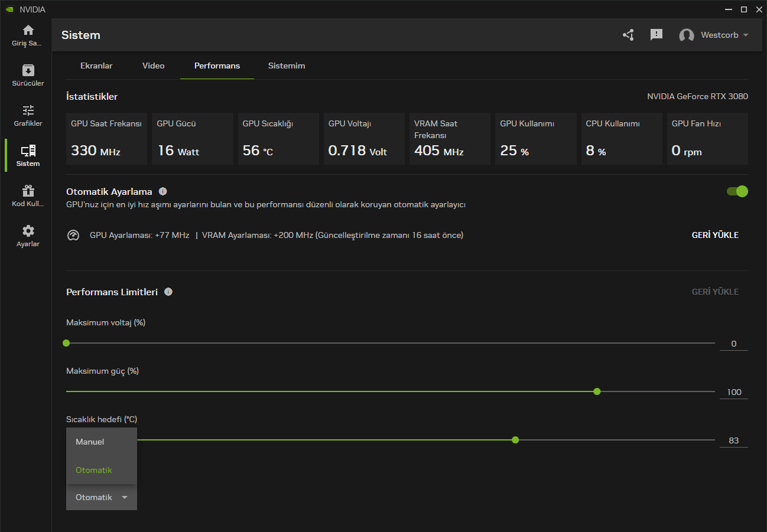Select Manuel from the open dropdown list
The height and width of the screenshot is (532, 767).
point(90,442)
